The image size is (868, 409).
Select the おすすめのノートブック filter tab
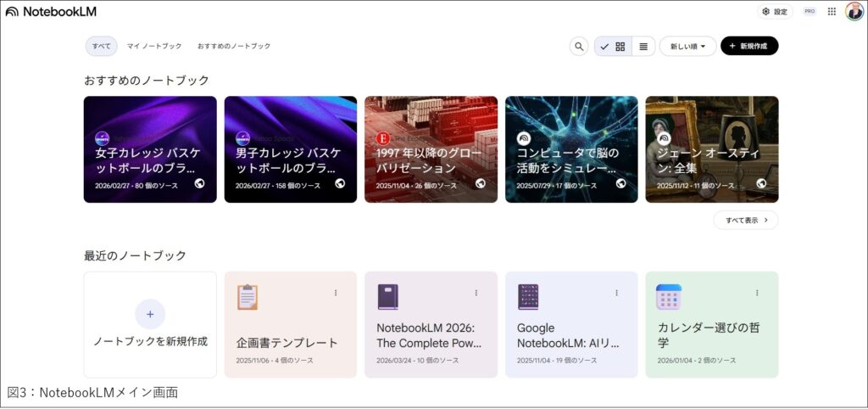click(x=234, y=46)
